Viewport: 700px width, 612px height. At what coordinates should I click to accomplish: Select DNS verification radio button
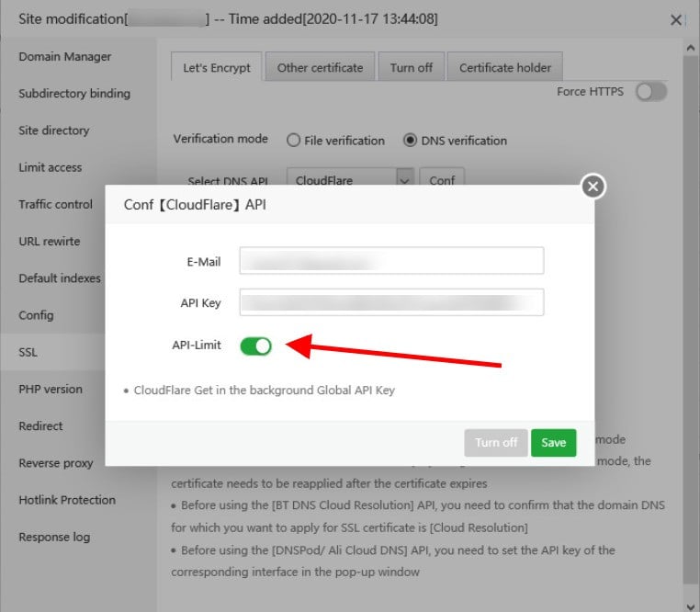[x=410, y=141]
